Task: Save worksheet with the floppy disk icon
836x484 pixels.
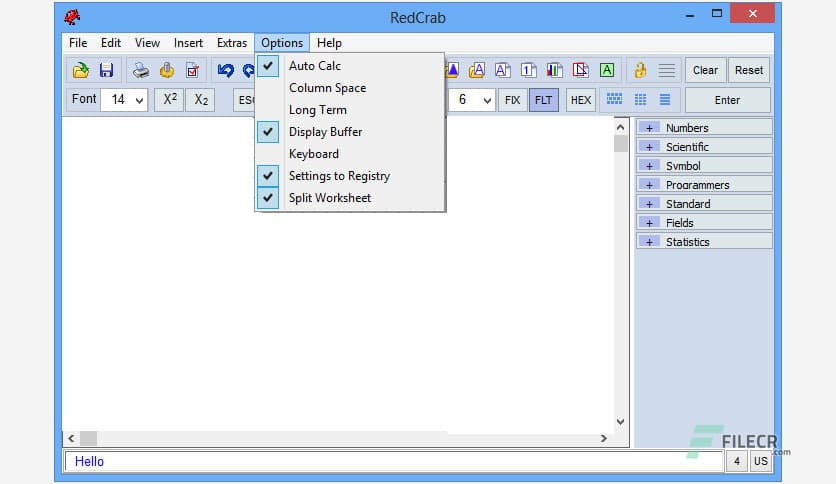Action: pyautogui.click(x=107, y=70)
